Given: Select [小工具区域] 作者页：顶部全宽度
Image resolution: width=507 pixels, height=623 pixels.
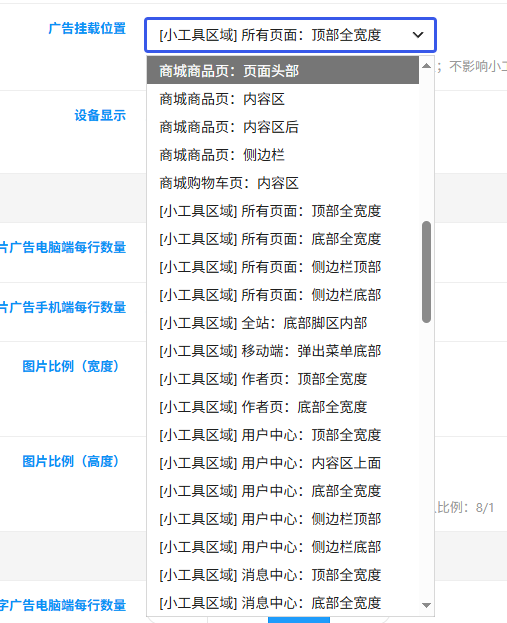Looking at the screenshot, I should 283,379.
